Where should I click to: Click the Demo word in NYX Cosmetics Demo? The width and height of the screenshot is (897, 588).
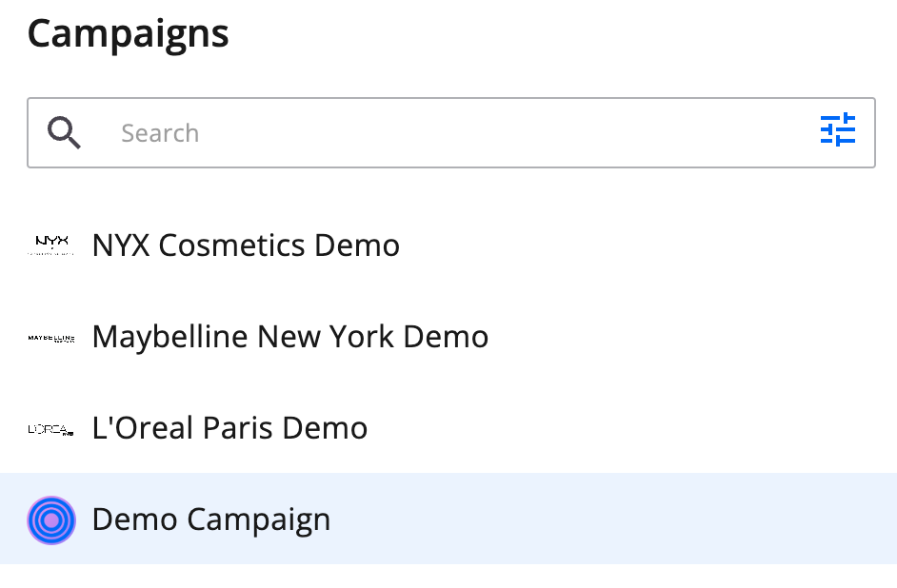coord(357,245)
